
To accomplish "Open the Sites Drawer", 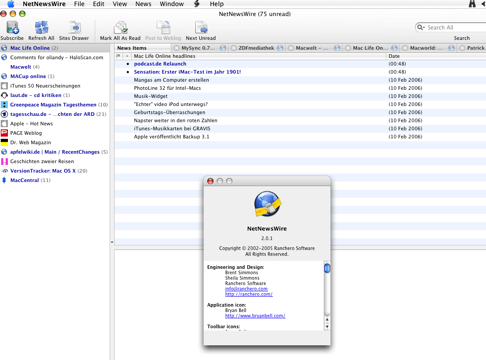I will coord(74,27).
